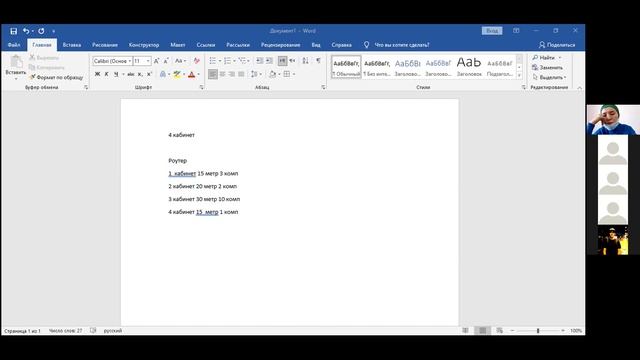This screenshot has height=360, width=640.
Task: Sort the selected text
Action: [305, 61]
